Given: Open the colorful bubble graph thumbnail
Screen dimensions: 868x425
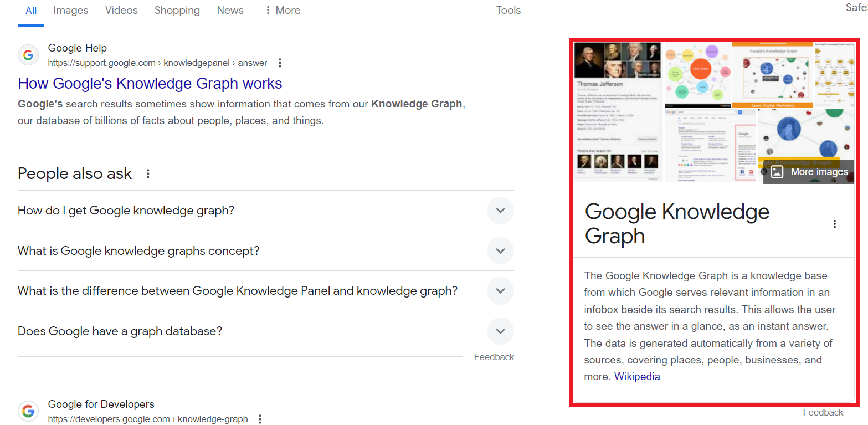Looking at the screenshot, I should [x=697, y=75].
